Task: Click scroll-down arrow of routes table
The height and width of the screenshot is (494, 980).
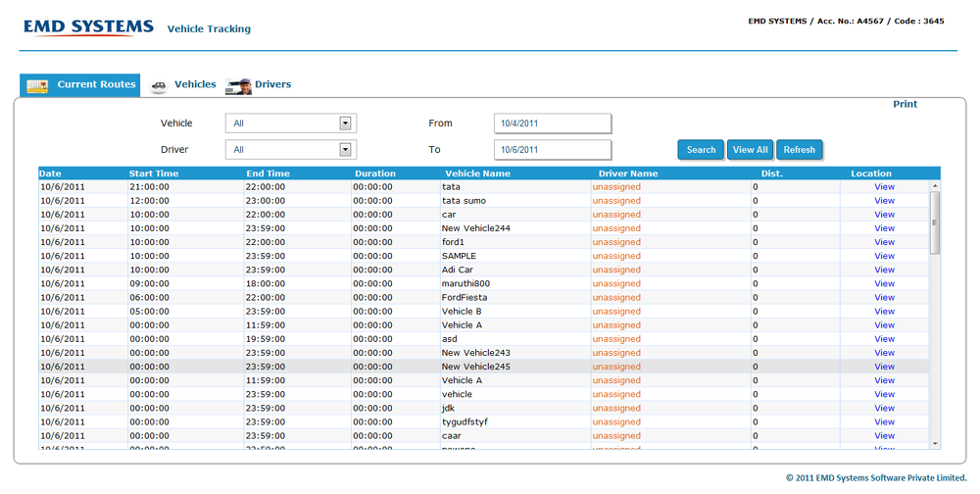Action: (935, 444)
